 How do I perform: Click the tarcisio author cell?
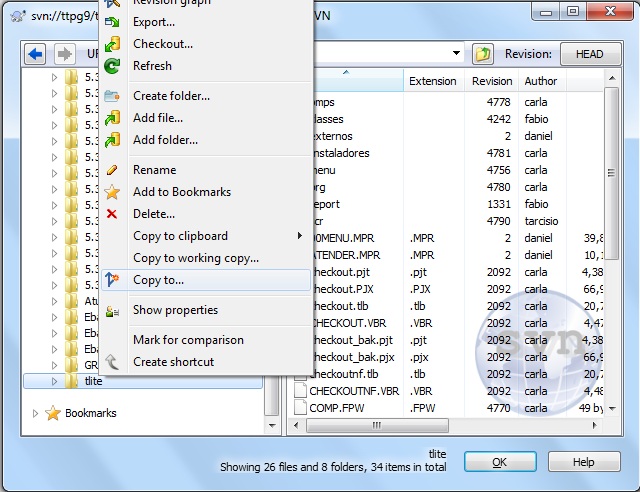point(541,221)
